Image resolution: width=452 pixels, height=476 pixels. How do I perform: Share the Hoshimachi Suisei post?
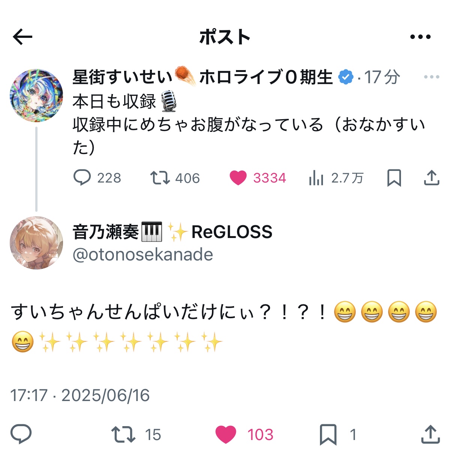pos(431,178)
